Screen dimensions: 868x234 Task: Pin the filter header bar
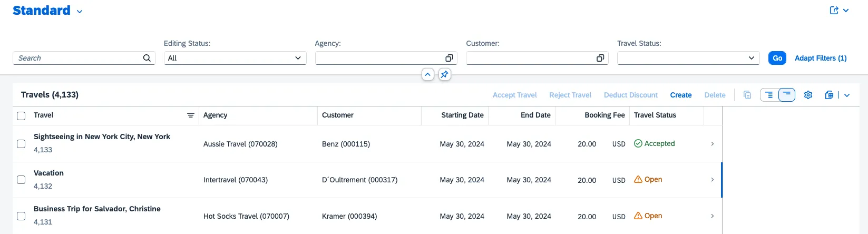(445, 75)
